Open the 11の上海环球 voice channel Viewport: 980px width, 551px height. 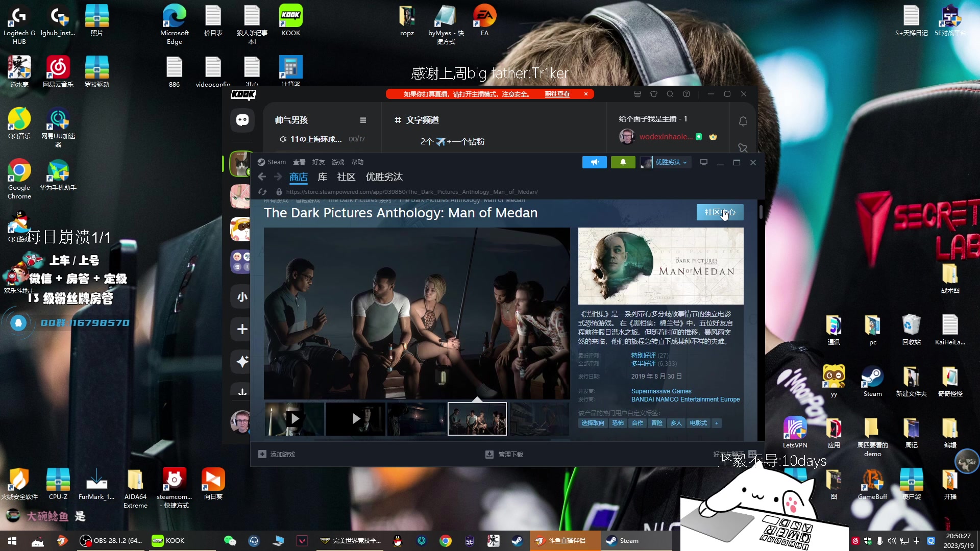click(x=322, y=139)
